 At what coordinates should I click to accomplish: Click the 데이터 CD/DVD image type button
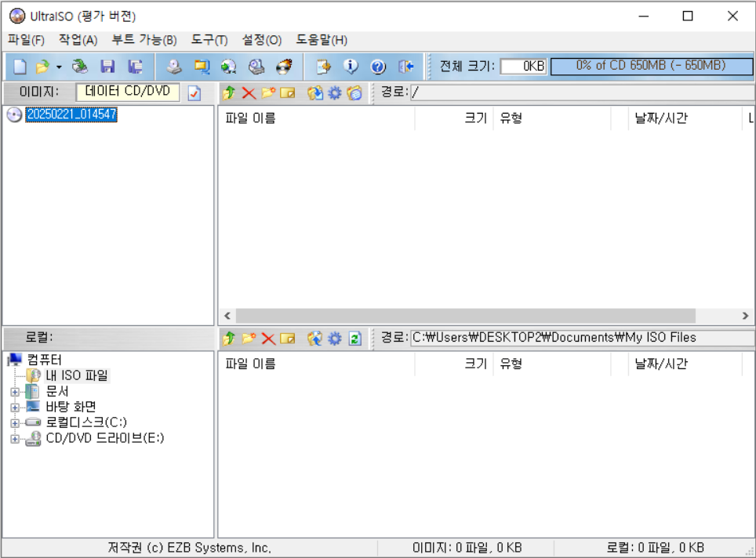tap(128, 92)
